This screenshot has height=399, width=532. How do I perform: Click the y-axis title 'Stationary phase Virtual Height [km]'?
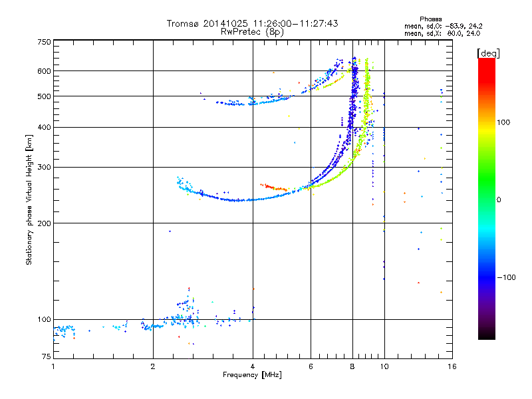(29, 199)
